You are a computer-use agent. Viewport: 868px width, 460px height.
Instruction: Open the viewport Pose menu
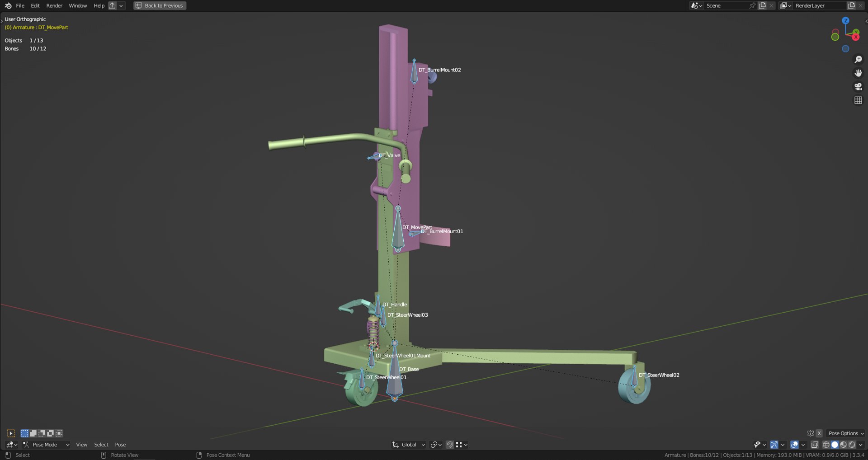point(120,445)
